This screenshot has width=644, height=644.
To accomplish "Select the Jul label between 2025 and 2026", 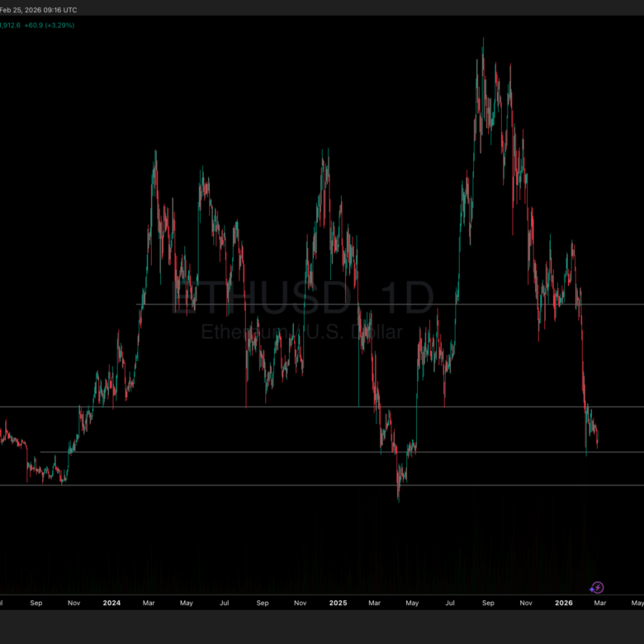I will point(450,604).
